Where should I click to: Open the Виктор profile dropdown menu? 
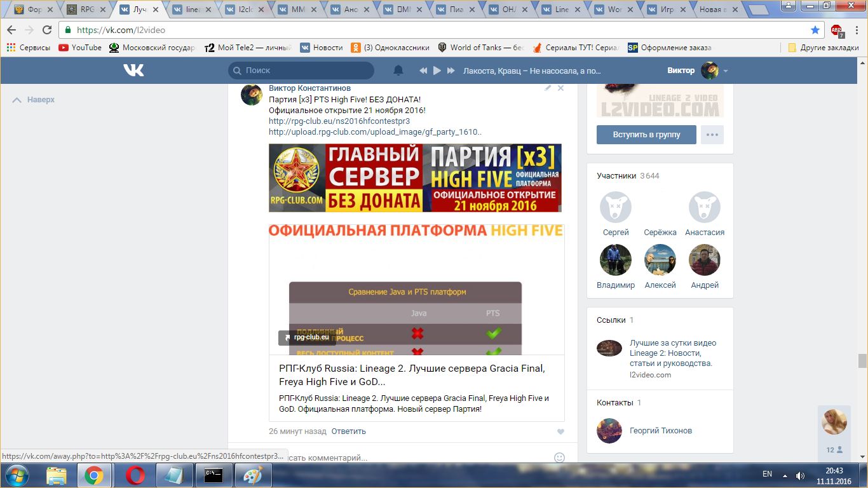point(698,71)
